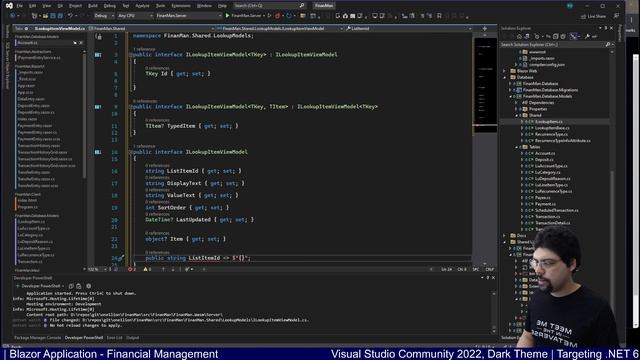
Task: Open the File menu
Action: pyautogui.click(x=20, y=6)
